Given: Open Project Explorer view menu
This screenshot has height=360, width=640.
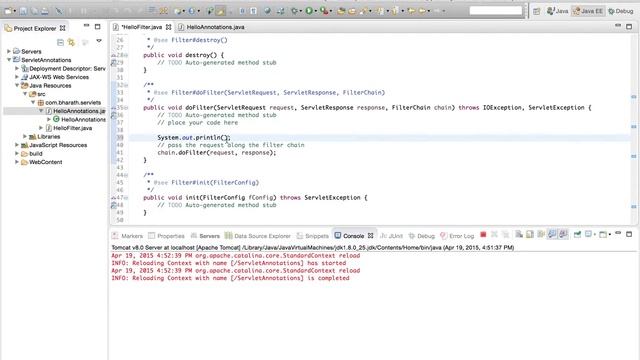Looking at the screenshot, I should click(x=99, y=41).
